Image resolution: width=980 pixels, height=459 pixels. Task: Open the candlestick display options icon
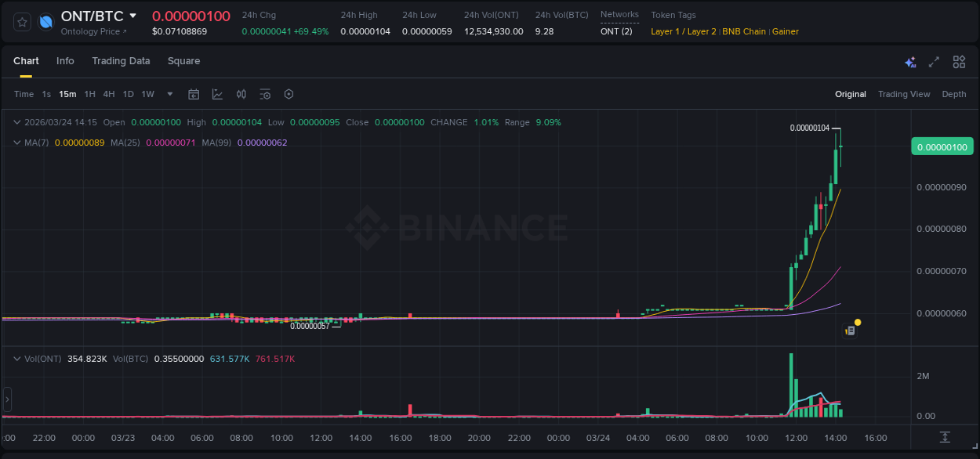tap(241, 94)
